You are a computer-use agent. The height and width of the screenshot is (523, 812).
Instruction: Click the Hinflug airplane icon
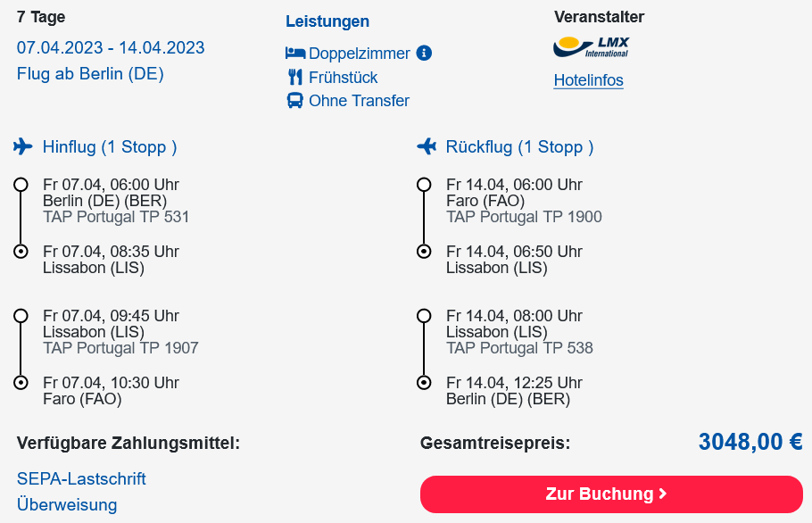click(x=23, y=146)
